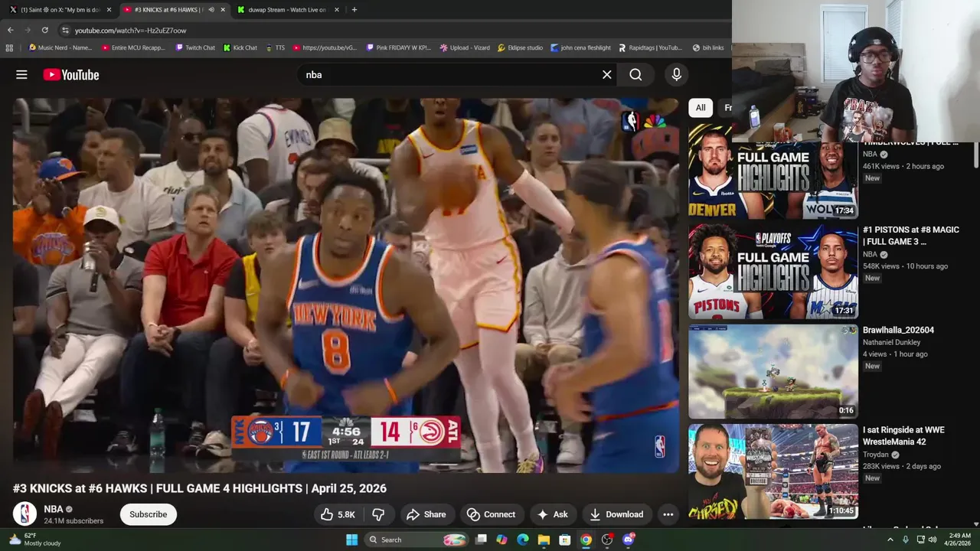Launch Copilot from the taskbar

coord(501,540)
